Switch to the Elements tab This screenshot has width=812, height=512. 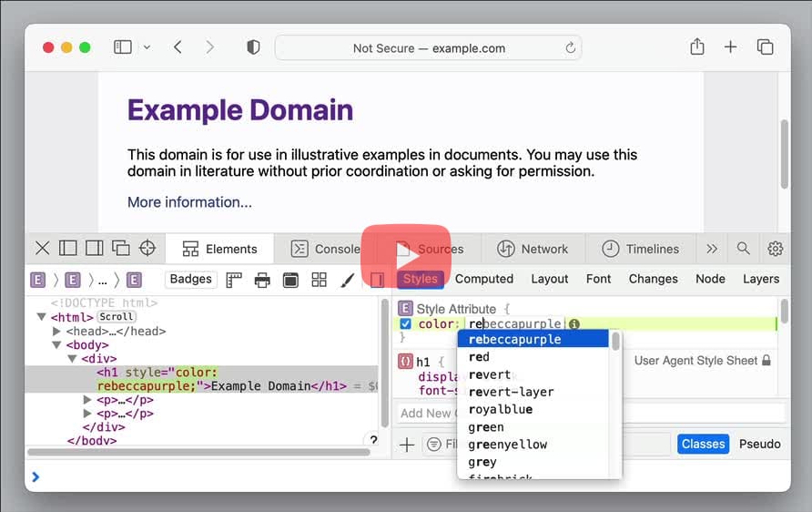[x=219, y=250]
